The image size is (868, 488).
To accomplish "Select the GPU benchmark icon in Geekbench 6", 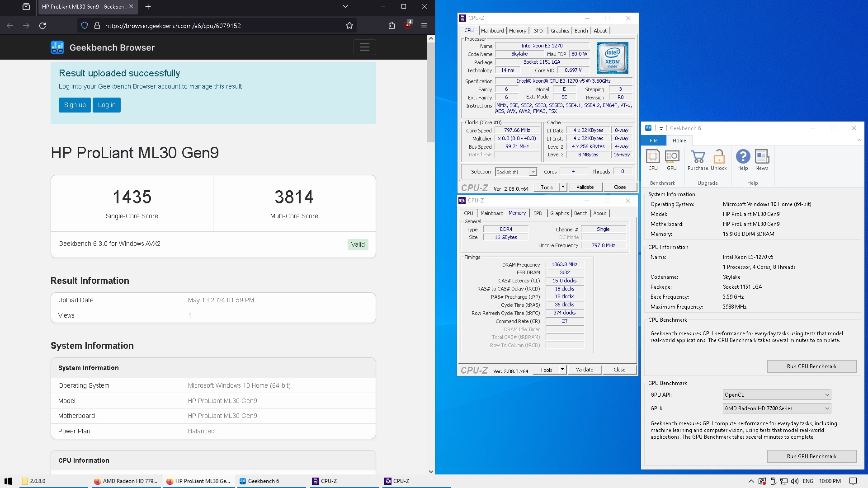I will tap(672, 160).
